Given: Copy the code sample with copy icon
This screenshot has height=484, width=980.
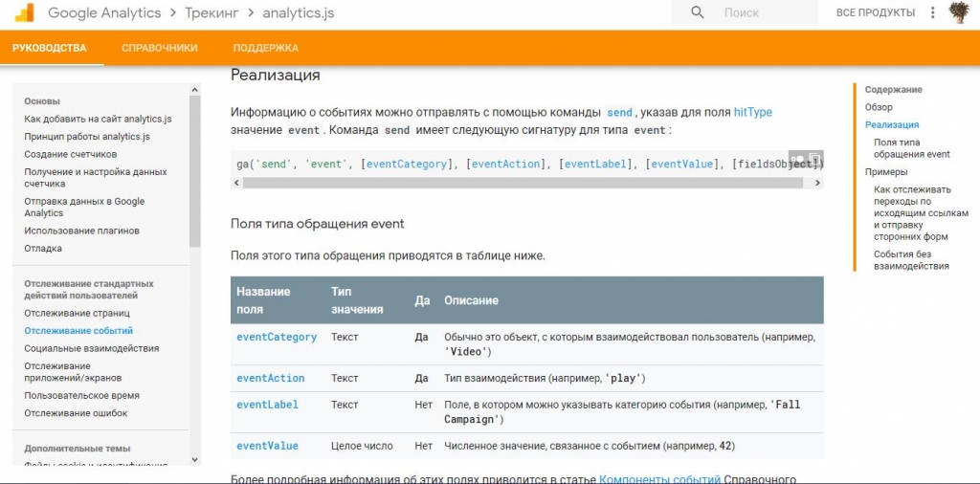Looking at the screenshot, I should pyautogui.click(x=814, y=158).
